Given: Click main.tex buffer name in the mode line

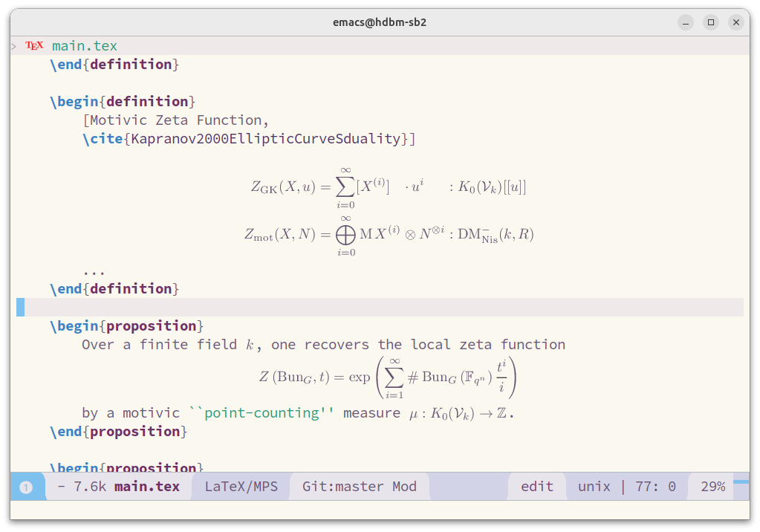Looking at the screenshot, I should pyautogui.click(x=149, y=486).
